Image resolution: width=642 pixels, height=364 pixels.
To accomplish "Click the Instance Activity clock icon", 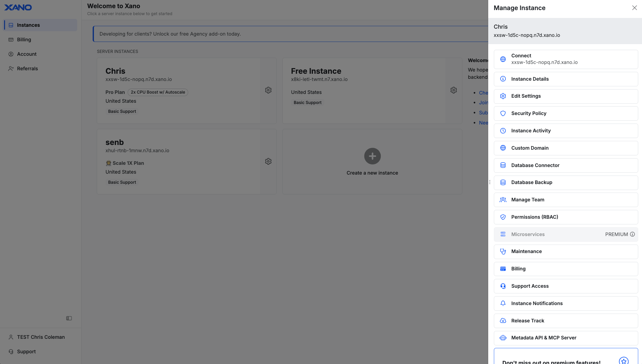I will (503, 131).
